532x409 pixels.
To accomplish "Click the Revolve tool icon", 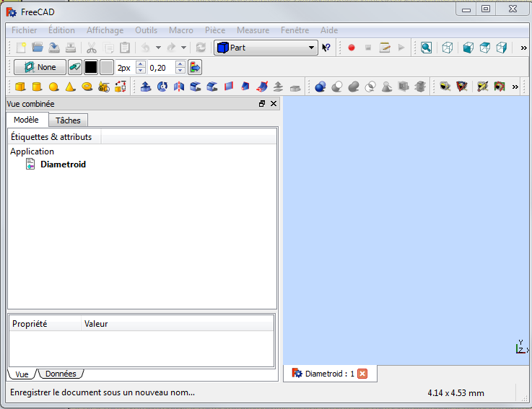I will pyautogui.click(x=162, y=87).
